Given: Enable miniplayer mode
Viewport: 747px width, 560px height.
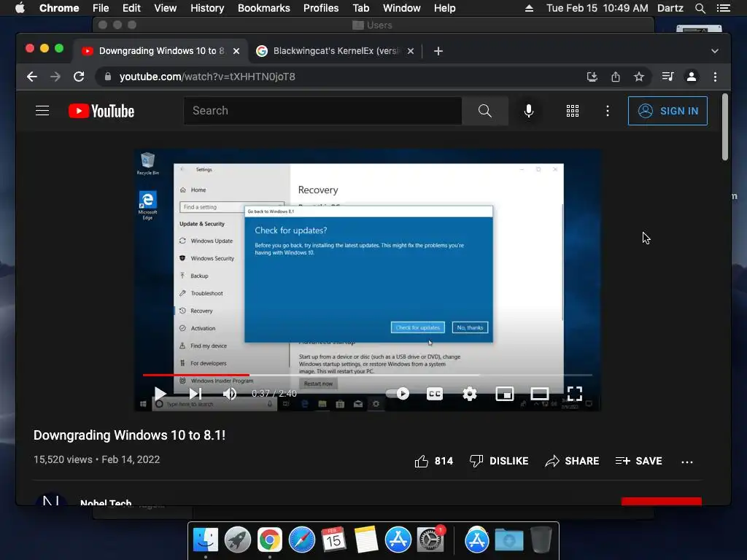Looking at the screenshot, I should [505, 394].
